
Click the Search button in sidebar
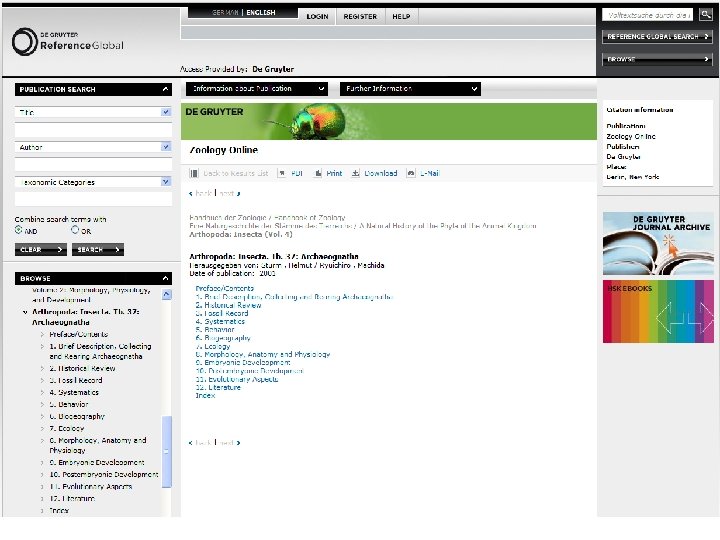click(x=98, y=249)
